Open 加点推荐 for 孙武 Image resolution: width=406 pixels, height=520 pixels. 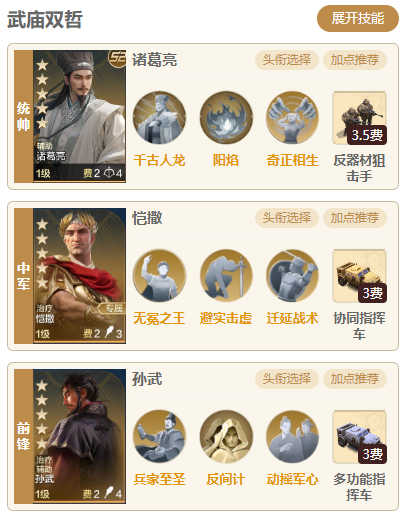coord(355,379)
